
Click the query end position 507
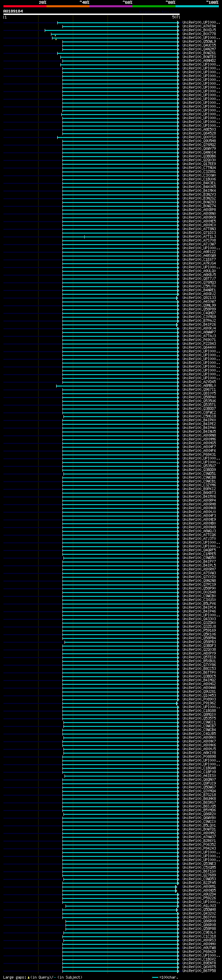click(x=175, y=17)
